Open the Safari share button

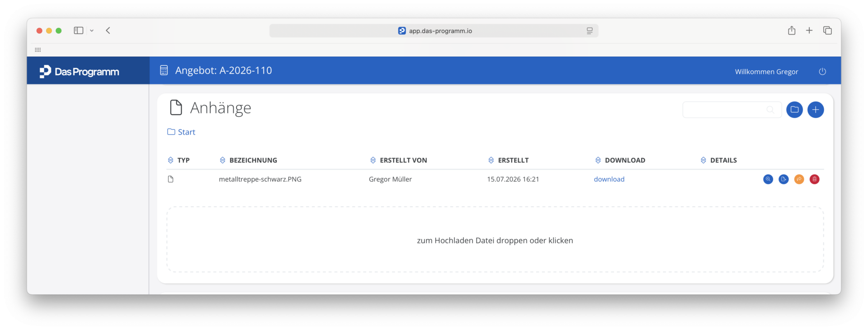coord(792,30)
